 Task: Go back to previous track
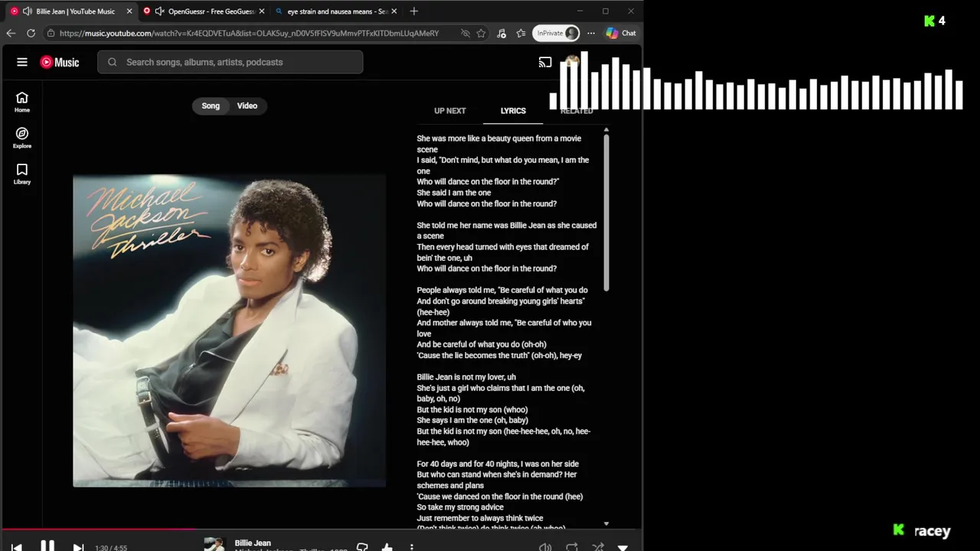(x=17, y=547)
